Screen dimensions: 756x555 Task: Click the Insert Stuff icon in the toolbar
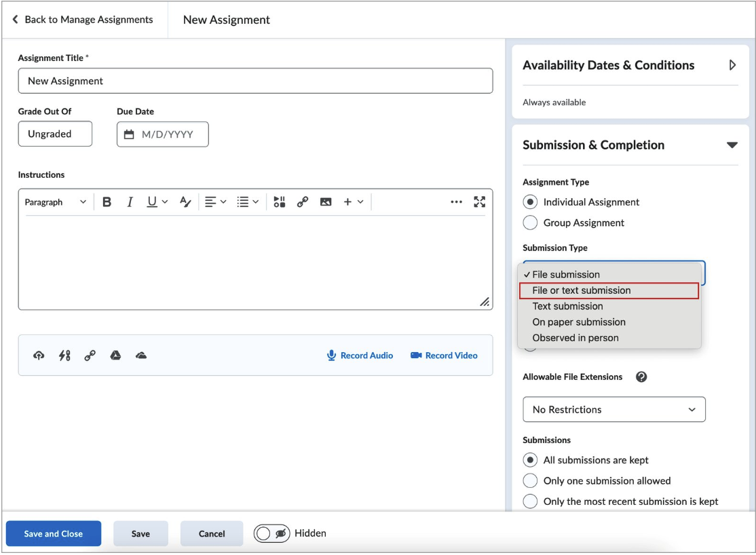pos(279,202)
